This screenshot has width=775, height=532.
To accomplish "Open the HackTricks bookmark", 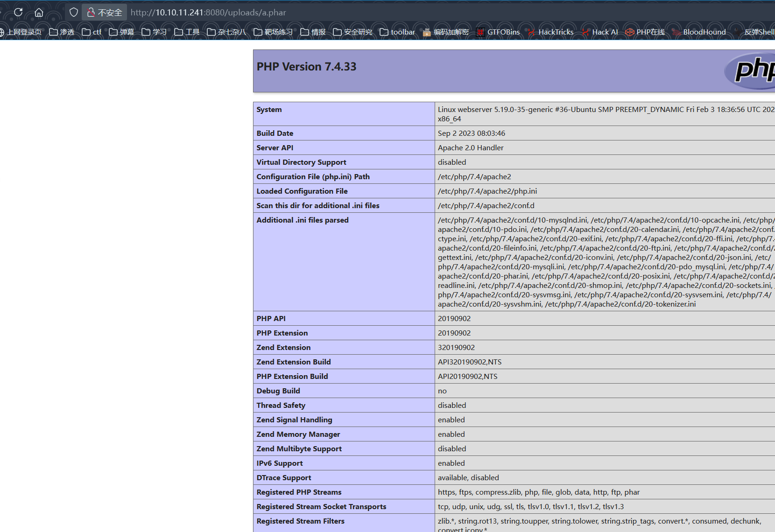I will pyautogui.click(x=550, y=32).
